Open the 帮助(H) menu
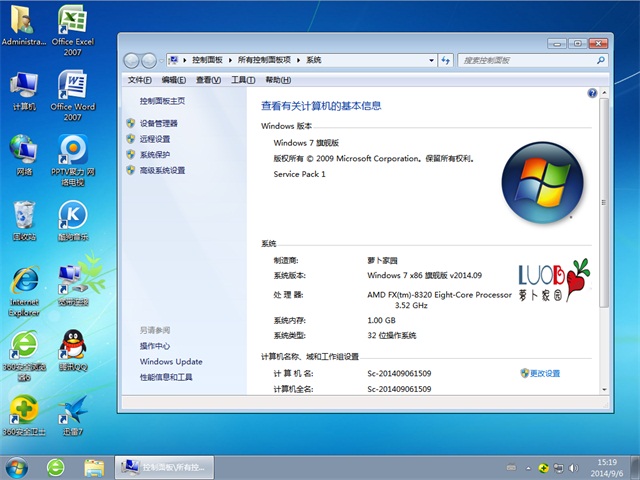 point(278,80)
